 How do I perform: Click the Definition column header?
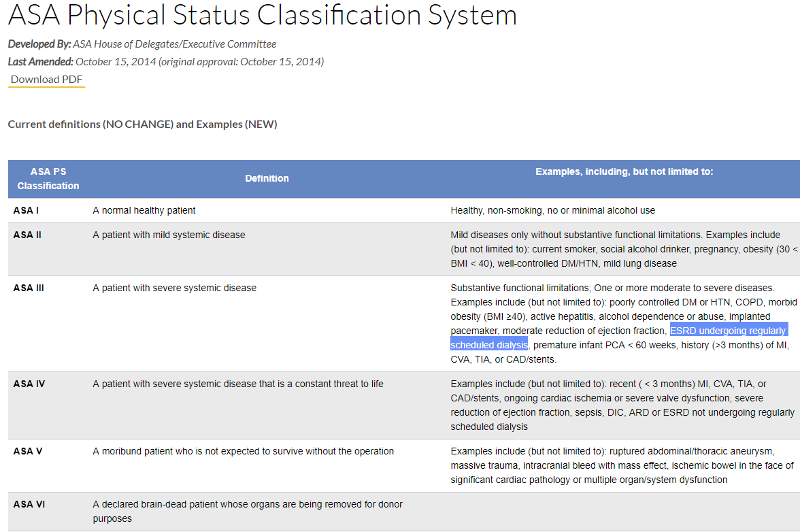[x=267, y=178]
